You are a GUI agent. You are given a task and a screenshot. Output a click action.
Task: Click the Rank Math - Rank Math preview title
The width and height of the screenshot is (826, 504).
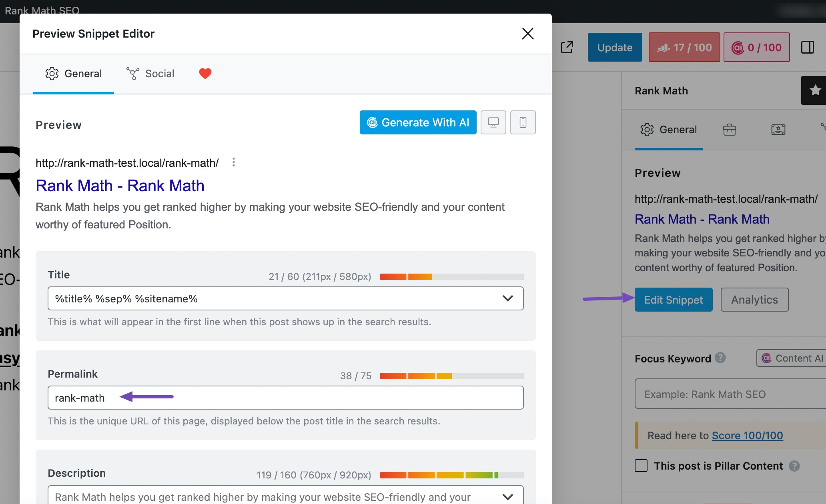point(120,186)
